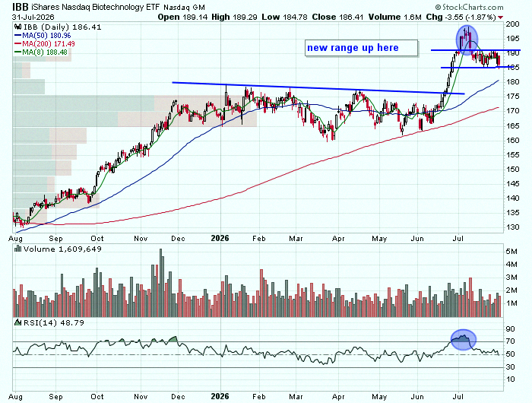Click the 1M volume axis label
This screenshot has height=403, width=532.
click(511, 303)
